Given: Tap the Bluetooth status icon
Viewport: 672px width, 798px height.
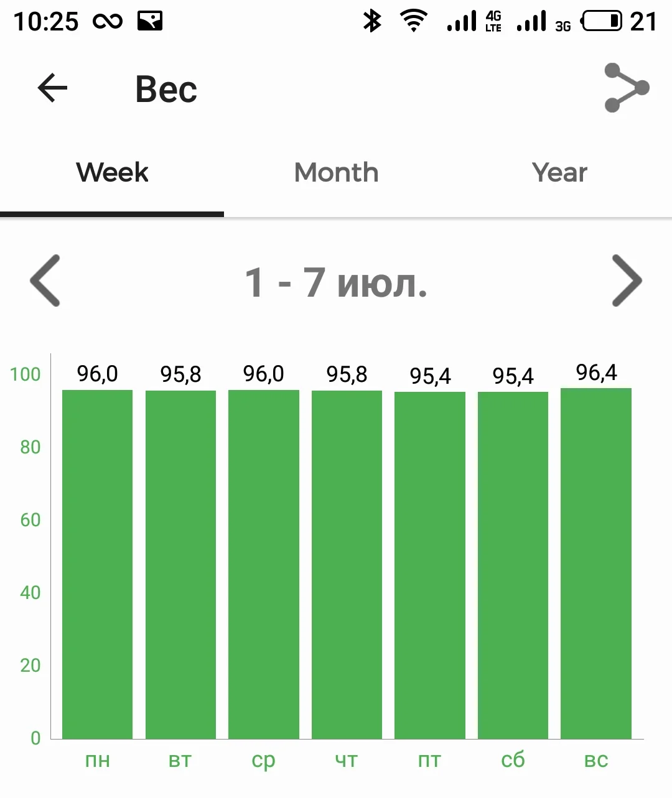Looking at the screenshot, I should [x=372, y=21].
